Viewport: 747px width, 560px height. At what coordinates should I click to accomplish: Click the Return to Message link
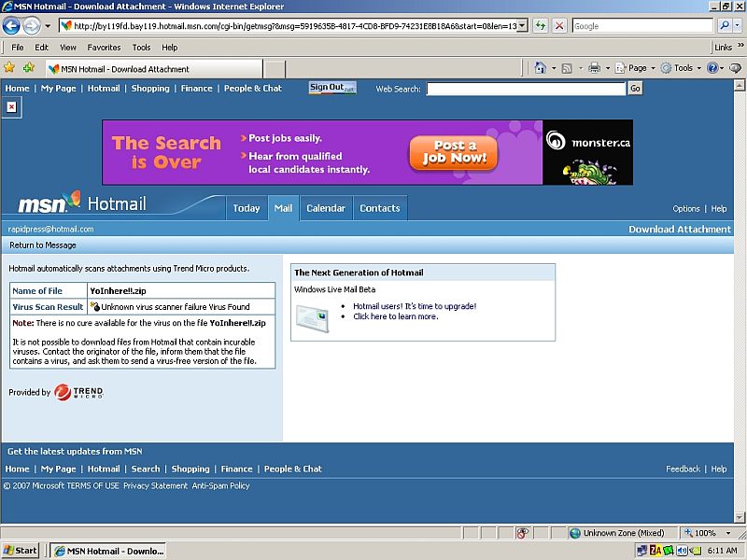pos(43,245)
